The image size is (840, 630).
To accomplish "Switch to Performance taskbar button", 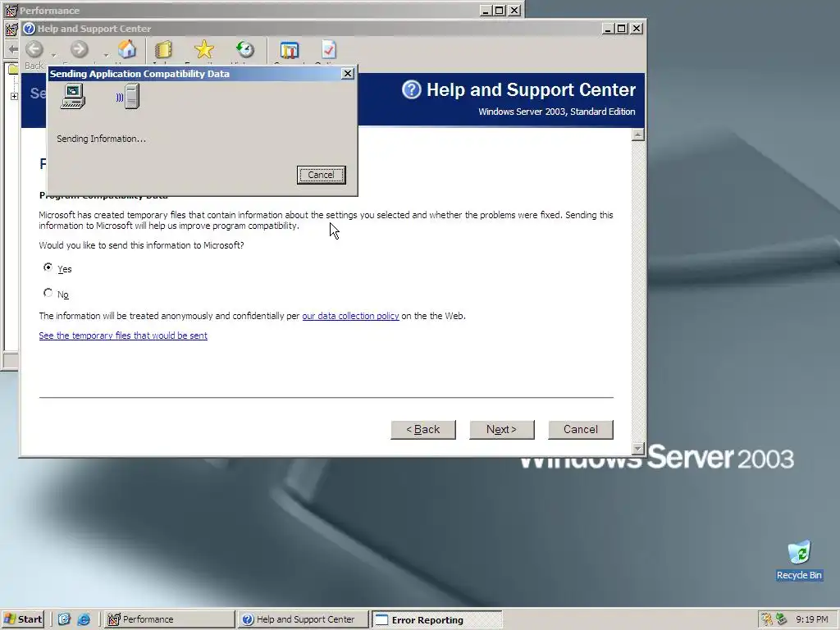I will coord(169,619).
